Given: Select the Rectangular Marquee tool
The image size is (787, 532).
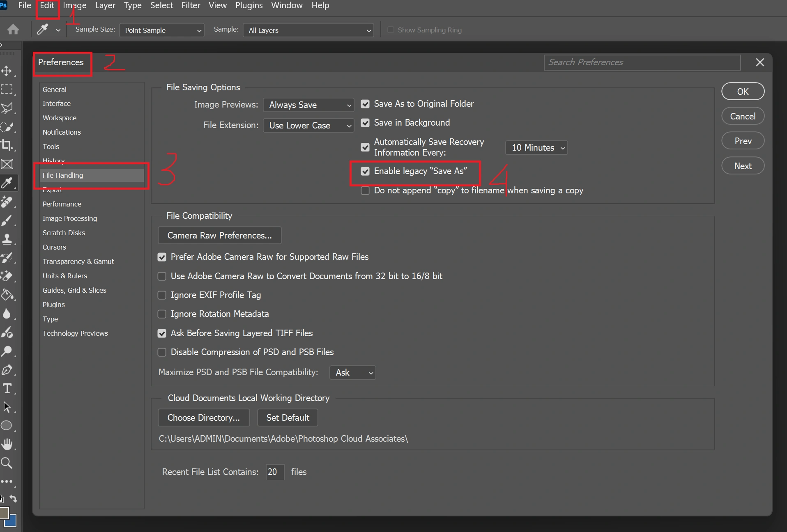Looking at the screenshot, I should tap(7, 89).
